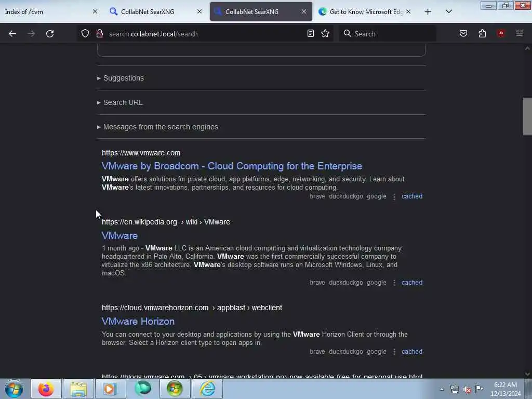Open Windows Explorer folder in taskbar
The image size is (532, 399).
point(78,389)
